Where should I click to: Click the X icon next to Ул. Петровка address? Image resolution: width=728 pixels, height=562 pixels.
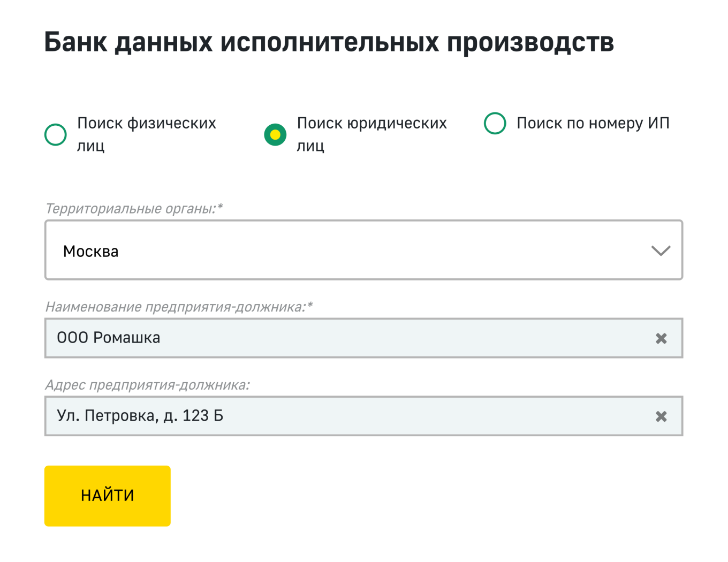661,416
